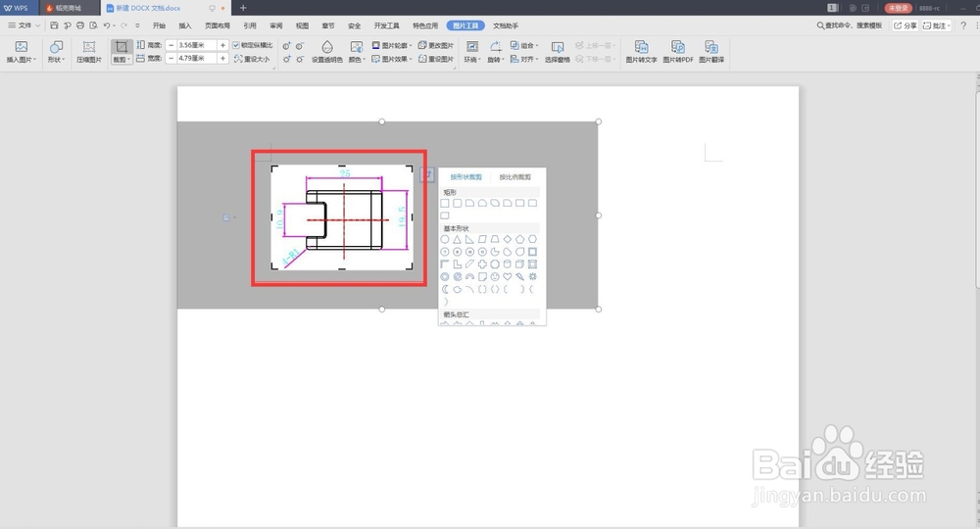Choose the triangle crop shape

pyautogui.click(x=458, y=239)
